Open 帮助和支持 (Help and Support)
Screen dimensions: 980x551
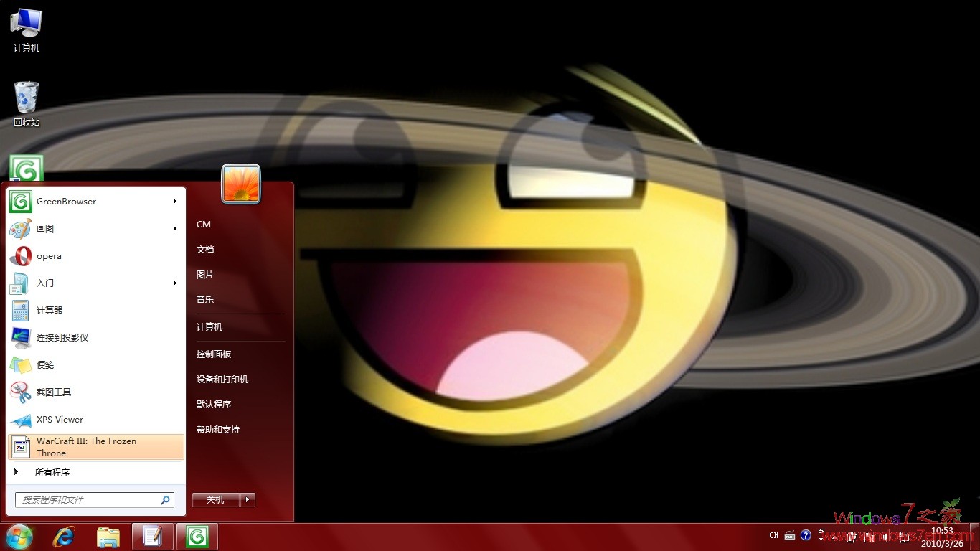tap(217, 429)
